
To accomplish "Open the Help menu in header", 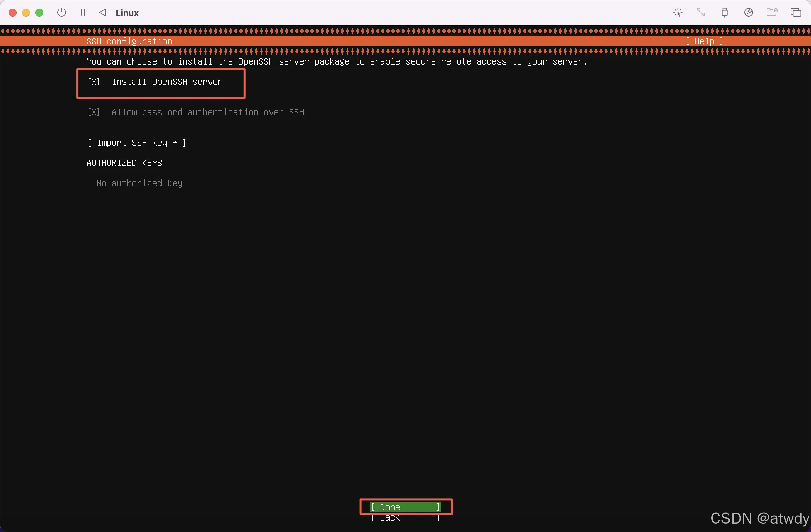I will point(704,41).
